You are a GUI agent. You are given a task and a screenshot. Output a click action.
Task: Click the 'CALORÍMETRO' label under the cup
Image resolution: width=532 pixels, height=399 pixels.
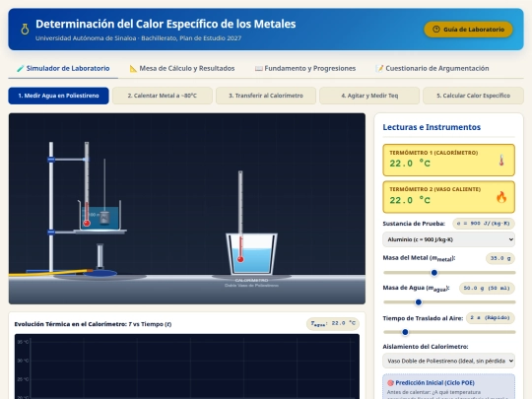pyautogui.click(x=251, y=280)
